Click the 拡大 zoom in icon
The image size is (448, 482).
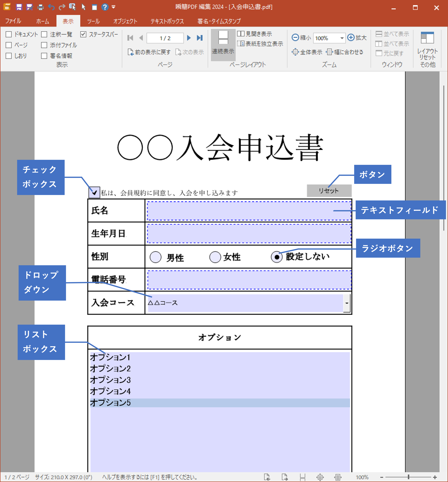coord(351,38)
